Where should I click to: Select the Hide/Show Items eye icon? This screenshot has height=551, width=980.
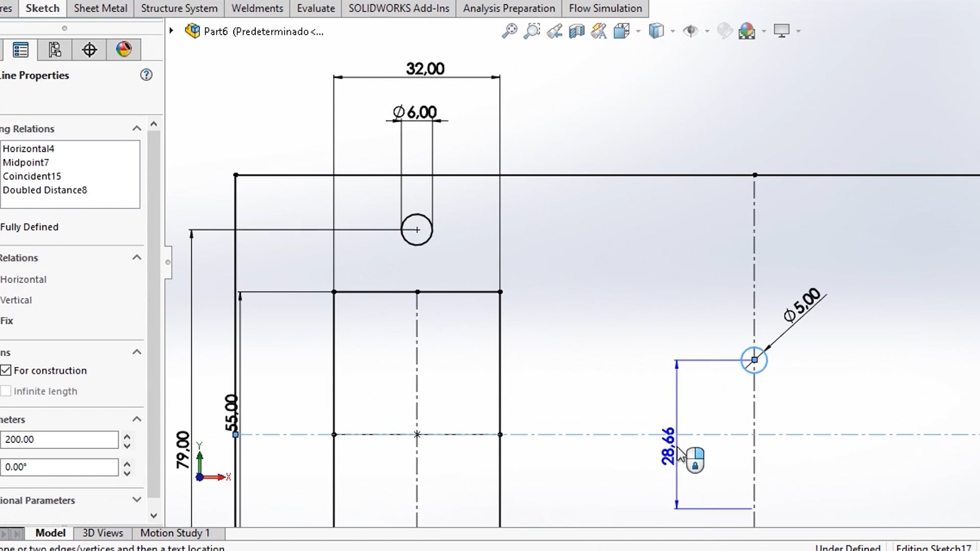pos(692,31)
